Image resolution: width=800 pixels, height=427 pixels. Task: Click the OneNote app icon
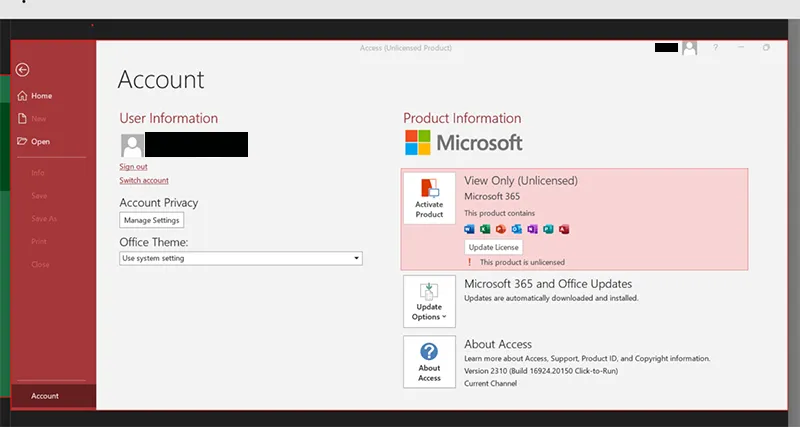(x=532, y=229)
